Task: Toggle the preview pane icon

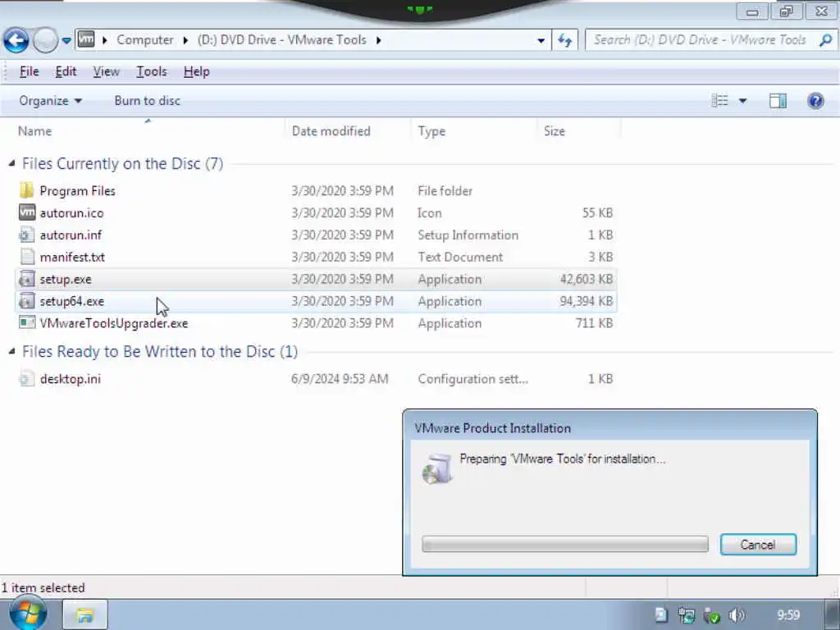Action: (778, 101)
